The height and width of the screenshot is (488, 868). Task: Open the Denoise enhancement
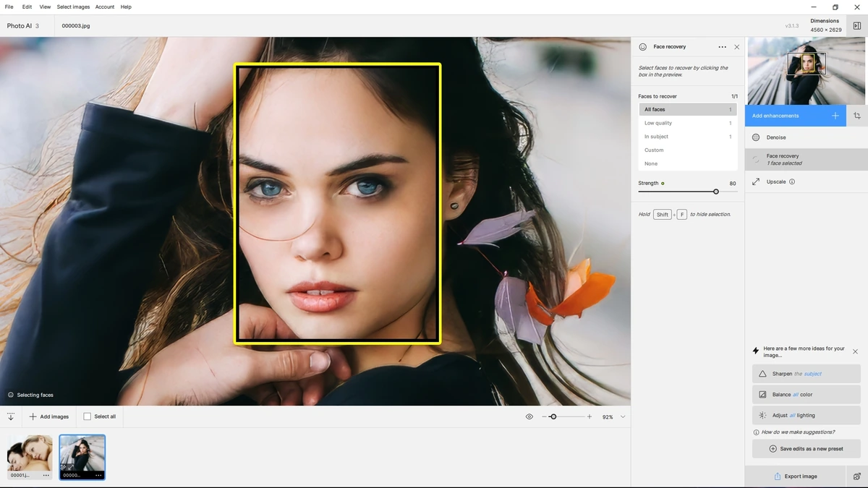click(x=807, y=137)
